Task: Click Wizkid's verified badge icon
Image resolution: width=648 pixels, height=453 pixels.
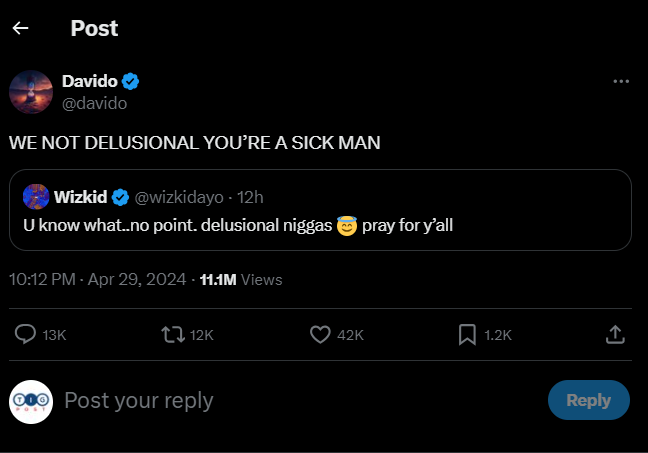Action: [120, 197]
